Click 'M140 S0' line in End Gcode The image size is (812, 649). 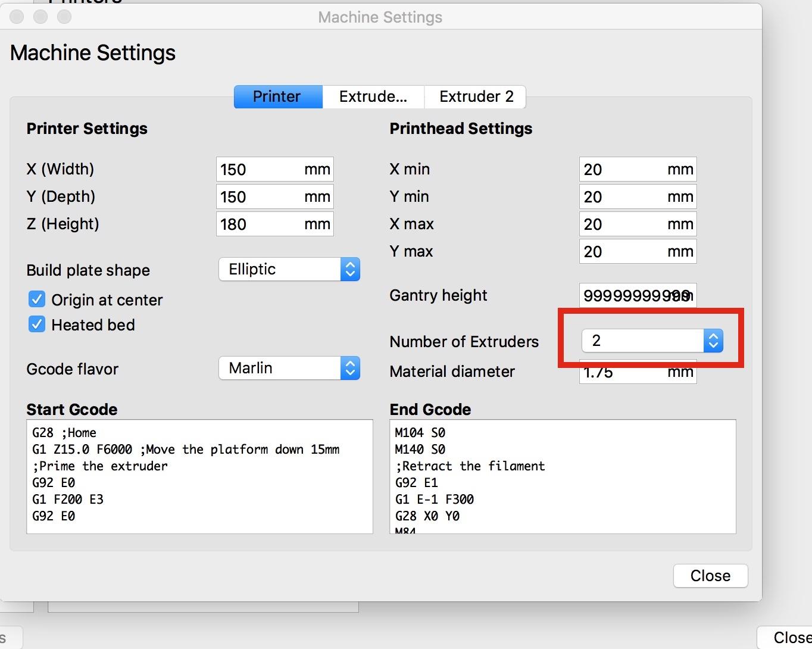pyautogui.click(x=420, y=450)
